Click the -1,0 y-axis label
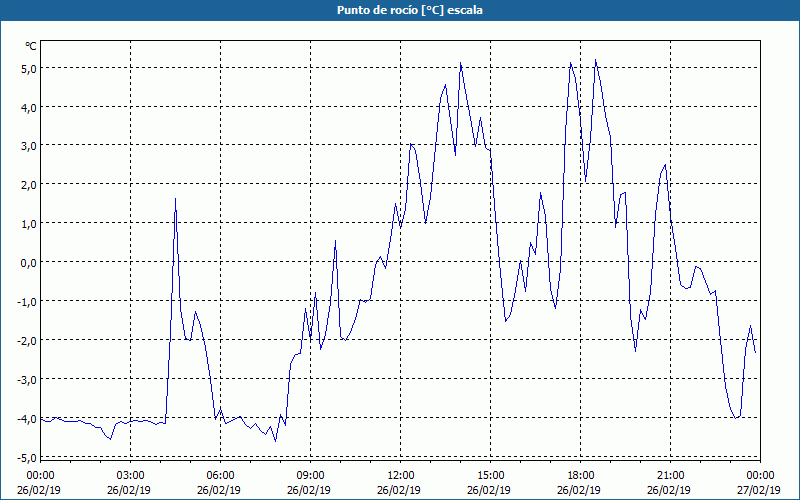The image size is (800, 500). pyautogui.click(x=27, y=302)
